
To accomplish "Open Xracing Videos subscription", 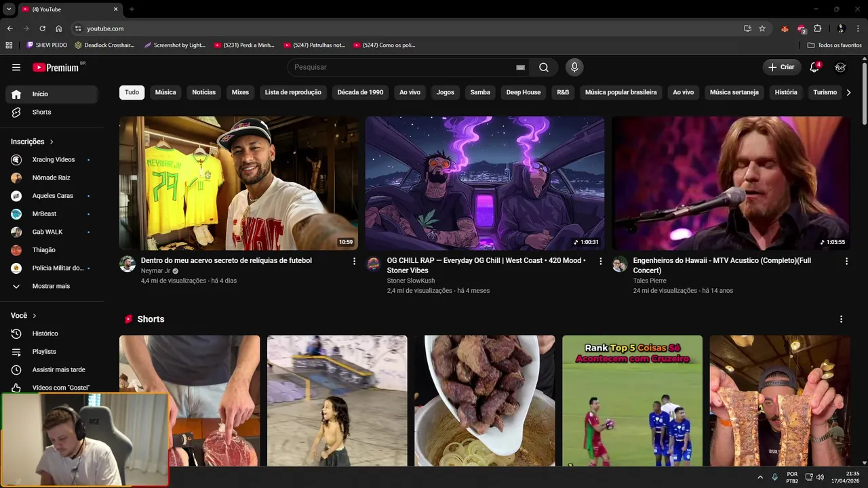I will tap(52, 159).
